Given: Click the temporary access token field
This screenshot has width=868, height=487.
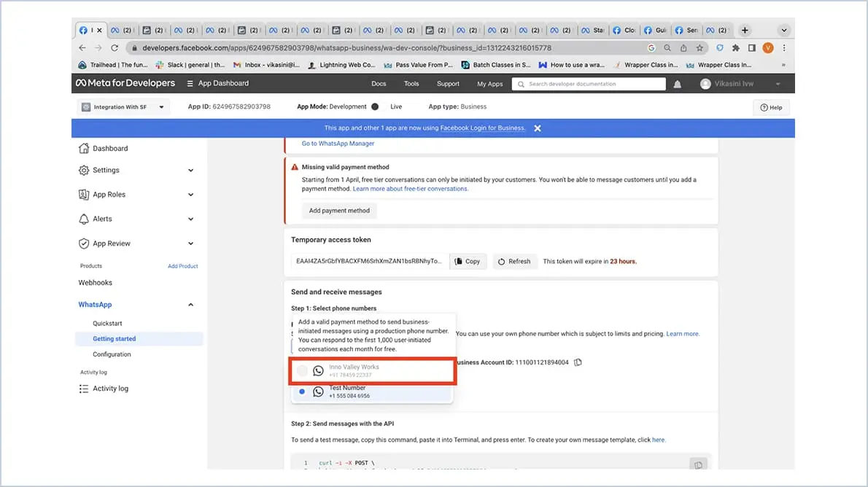Looking at the screenshot, I should (x=368, y=262).
